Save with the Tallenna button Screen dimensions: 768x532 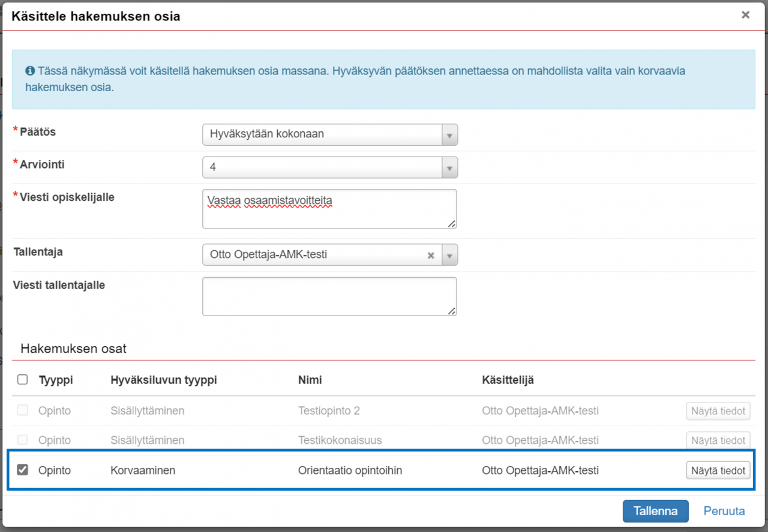coord(656,511)
